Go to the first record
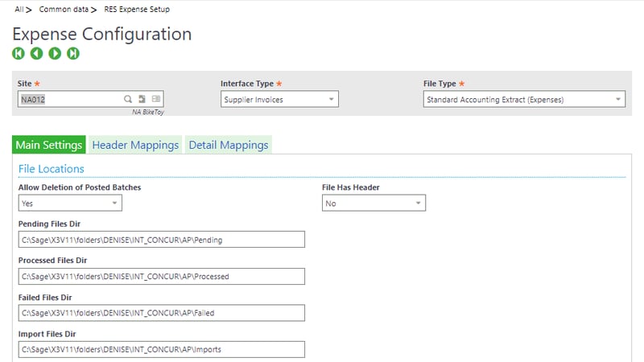 pyautogui.click(x=19, y=53)
